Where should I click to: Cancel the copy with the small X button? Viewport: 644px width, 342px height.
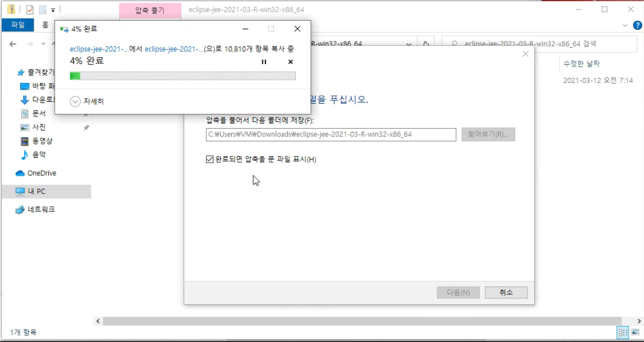coord(290,62)
